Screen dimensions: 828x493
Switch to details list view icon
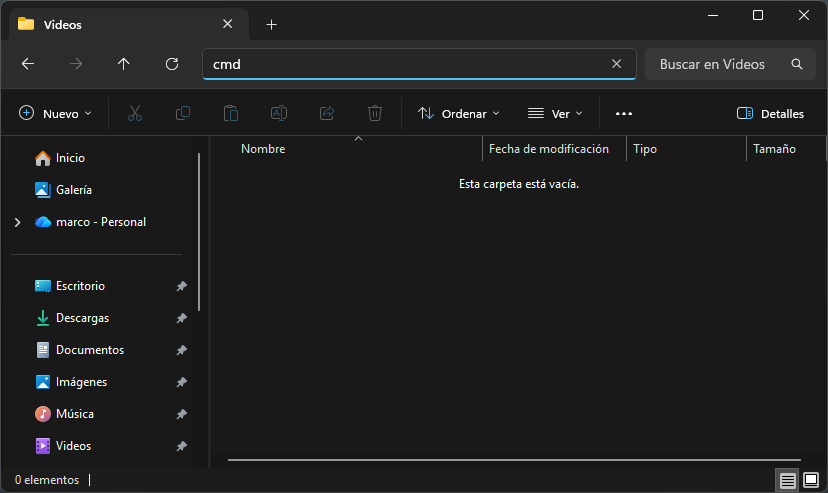coord(787,480)
